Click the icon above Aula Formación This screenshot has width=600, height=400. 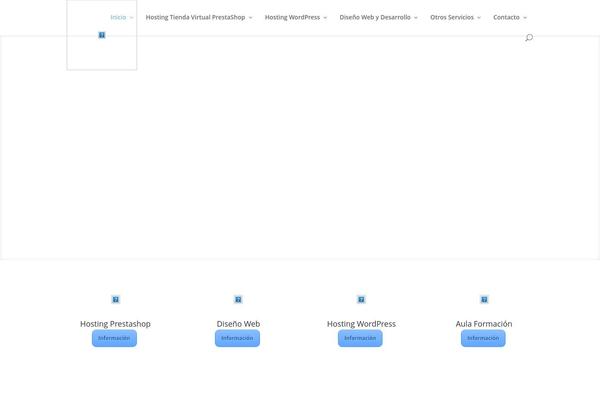tap(484, 299)
